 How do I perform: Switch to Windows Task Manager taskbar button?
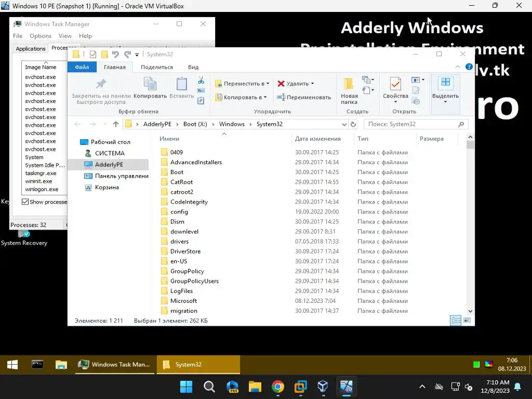[116, 365]
